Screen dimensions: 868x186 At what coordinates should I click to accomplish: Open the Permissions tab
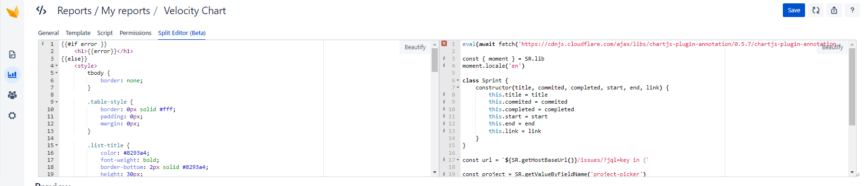[135, 33]
